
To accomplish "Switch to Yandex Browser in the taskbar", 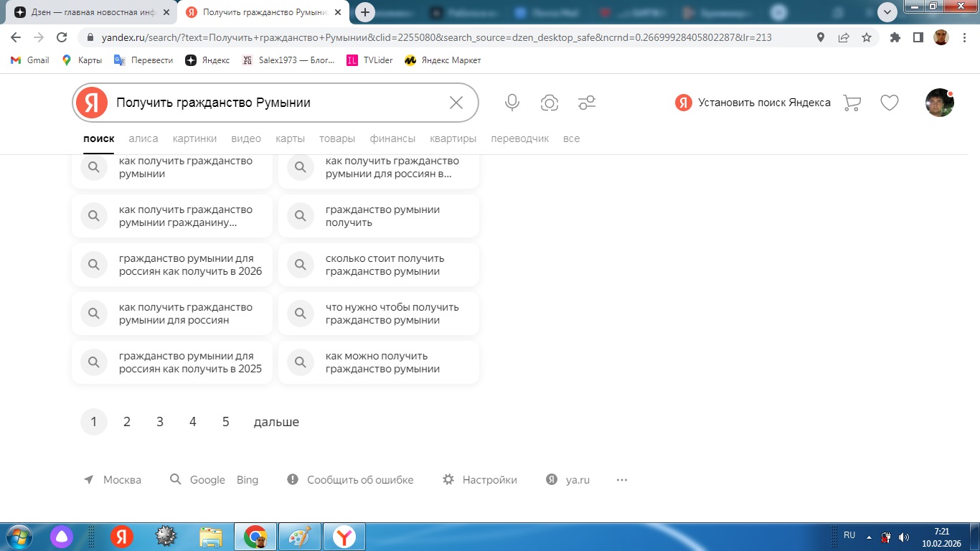I will click(344, 537).
